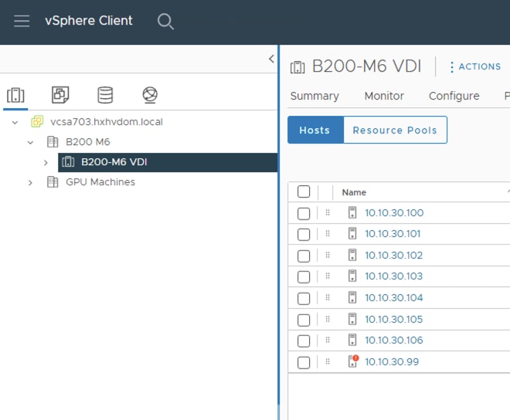Check the box for host 10.10.30.105

coord(304,320)
